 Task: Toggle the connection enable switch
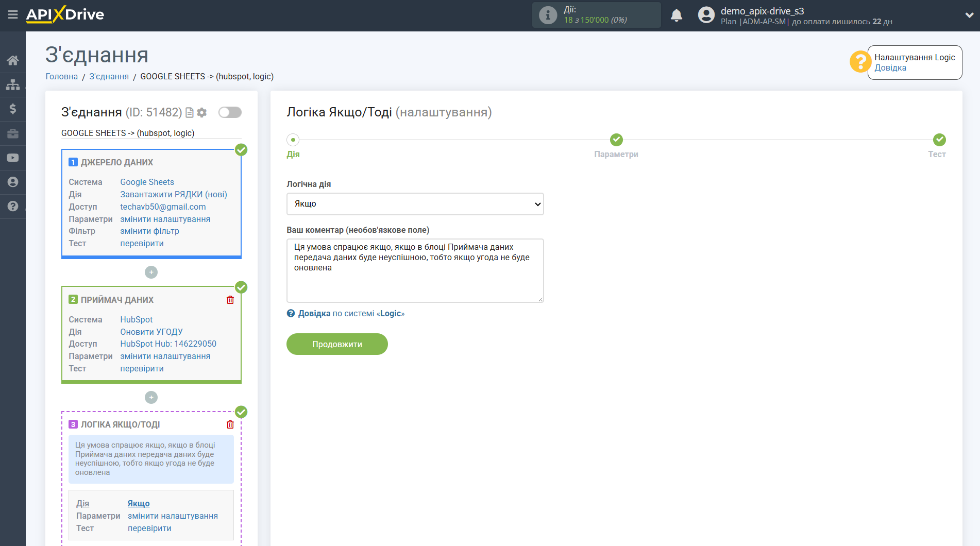point(230,112)
